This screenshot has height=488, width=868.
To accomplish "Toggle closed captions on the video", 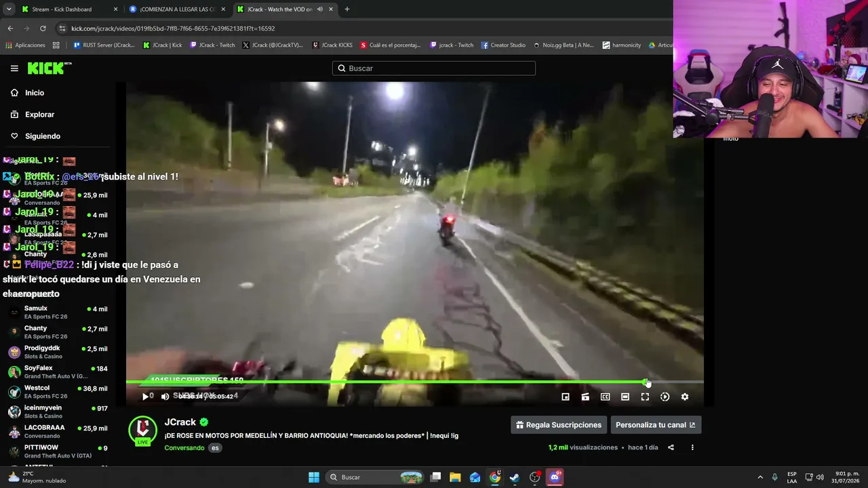I will pos(605,396).
